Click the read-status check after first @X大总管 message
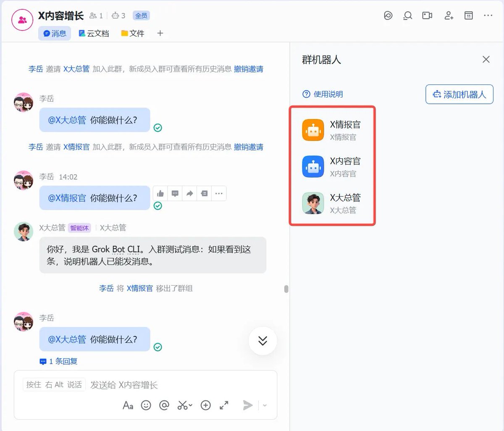The height and width of the screenshot is (431, 504). pyautogui.click(x=158, y=128)
